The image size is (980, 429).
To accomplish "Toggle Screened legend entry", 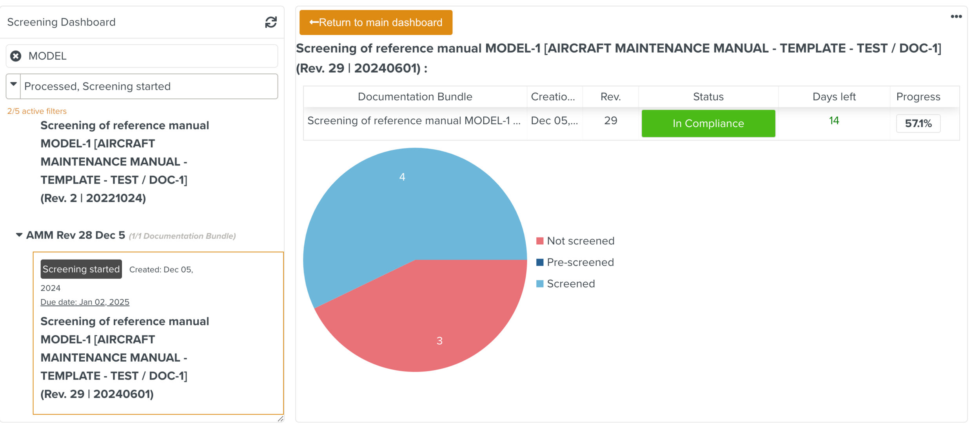I will point(565,284).
